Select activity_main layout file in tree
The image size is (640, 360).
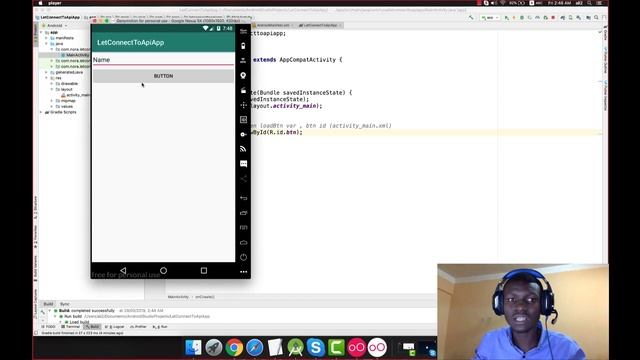[76, 95]
